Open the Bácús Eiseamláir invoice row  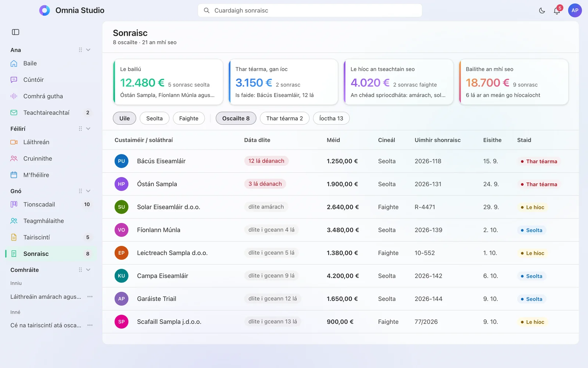pos(340,161)
